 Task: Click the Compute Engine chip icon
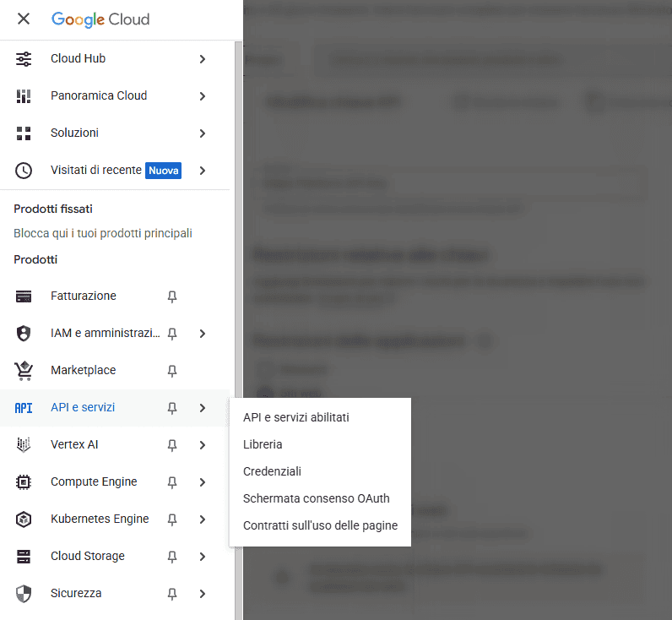[24, 482]
